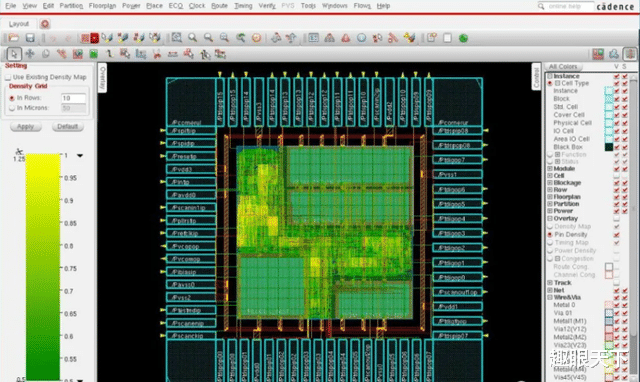Expand the Module tree node
Viewport: 640px width, 382px height.
coord(550,169)
